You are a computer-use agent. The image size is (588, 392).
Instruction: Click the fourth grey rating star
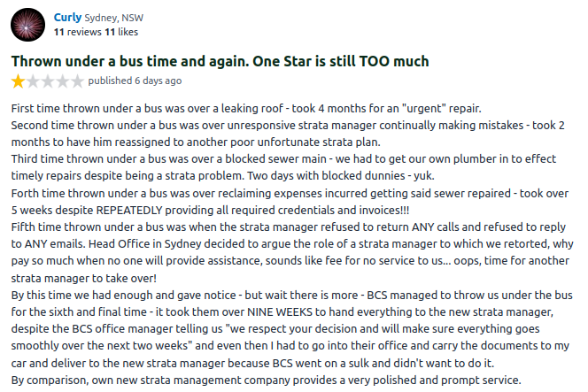pos(63,81)
